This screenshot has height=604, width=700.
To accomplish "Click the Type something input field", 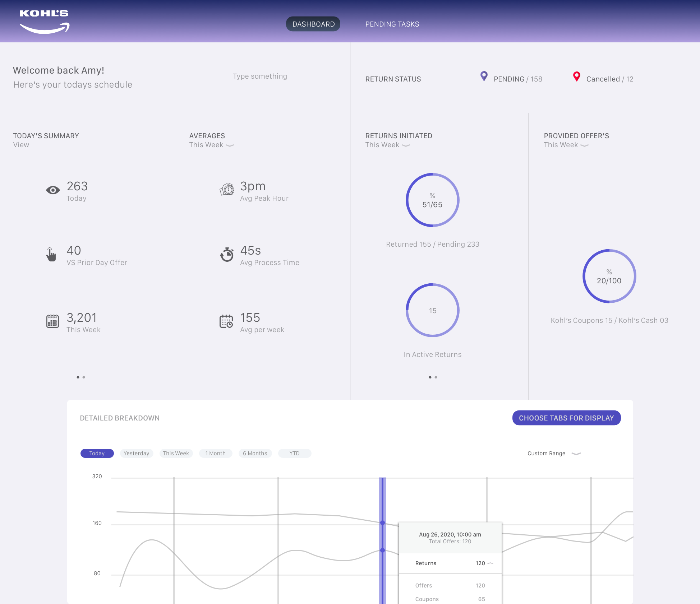I will pos(260,76).
